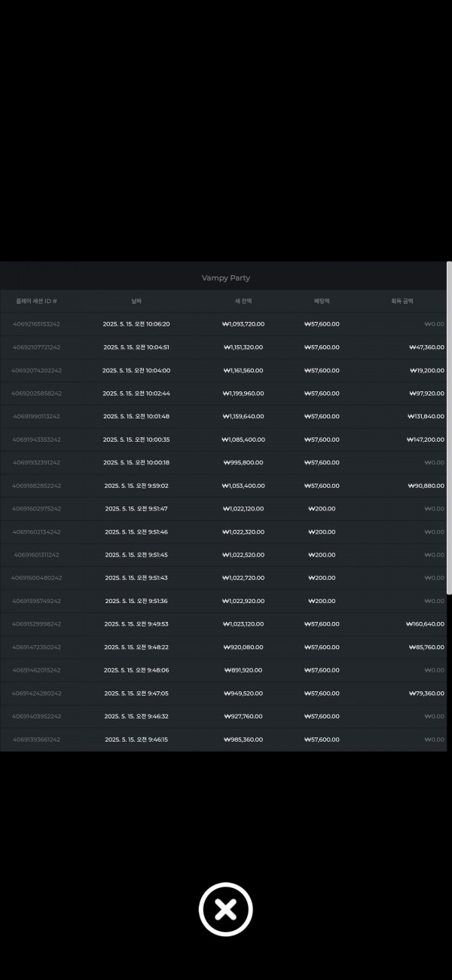Click the win amount ₩160,640.00
Screen dimensions: 452x980
[x=426, y=624]
